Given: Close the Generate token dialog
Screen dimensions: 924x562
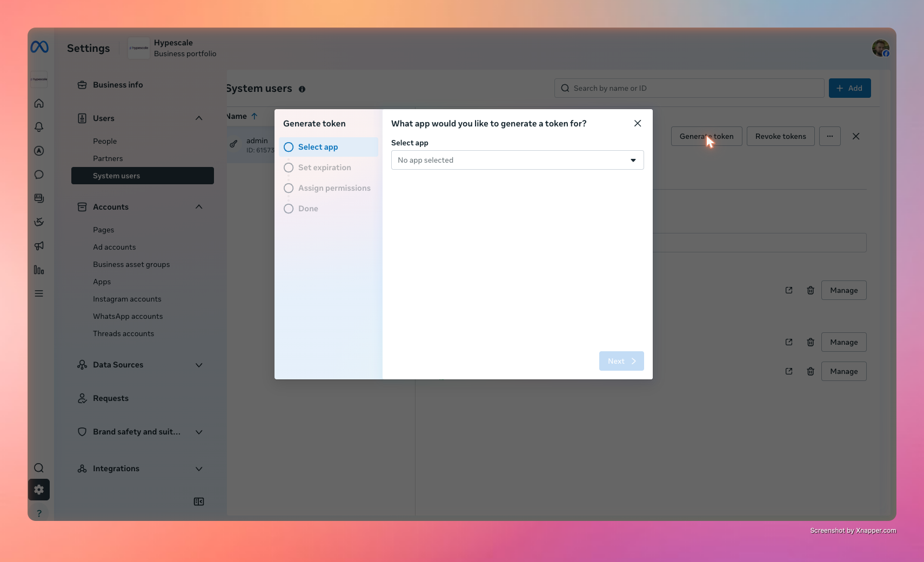Looking at the screenshot, I should (638, 123).
